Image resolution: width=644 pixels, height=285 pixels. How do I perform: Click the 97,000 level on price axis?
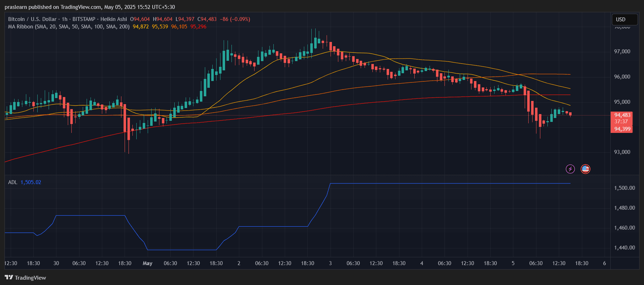coord(622,52)
